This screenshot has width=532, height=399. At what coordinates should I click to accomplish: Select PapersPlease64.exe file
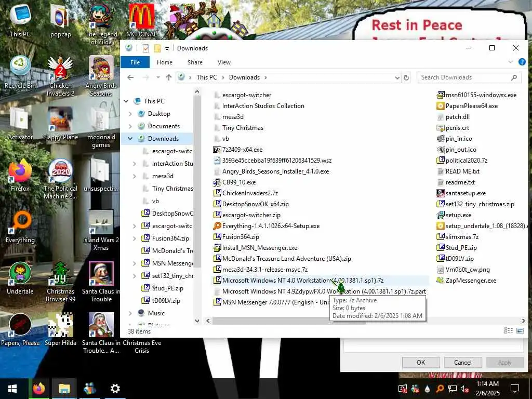[467, 106]
